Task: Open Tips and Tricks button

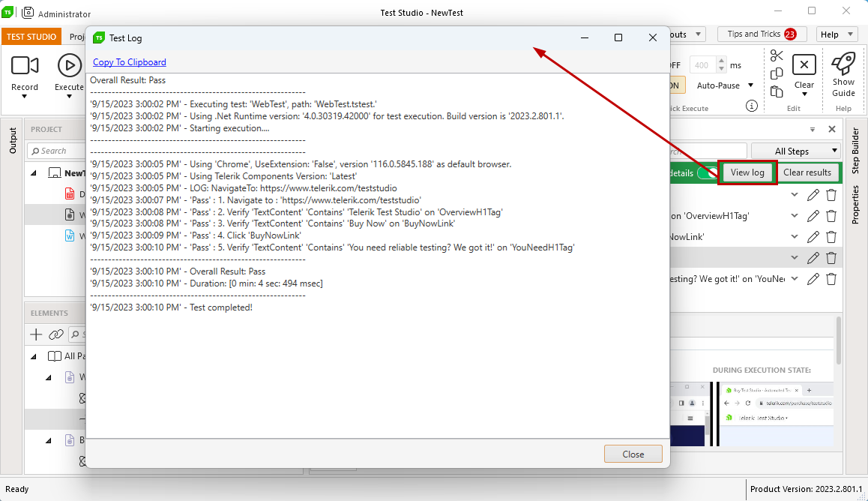Action: (762, 34)
